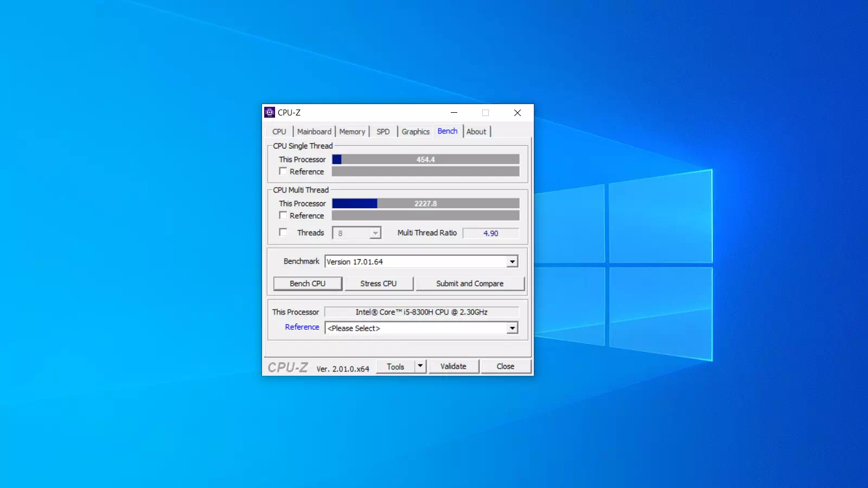Switch to the CPU tab
The height and width of the screenshot is (488, 868).
tap(279, 132)
